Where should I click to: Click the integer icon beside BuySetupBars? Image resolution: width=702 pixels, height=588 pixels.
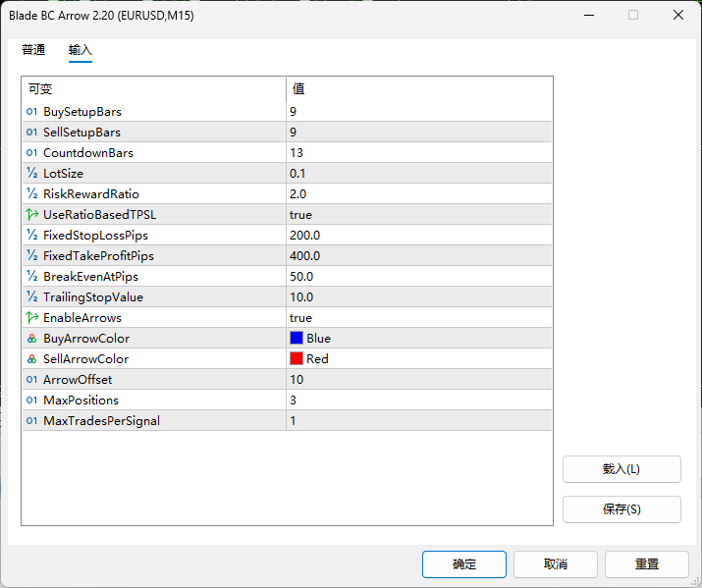point(32,112)
